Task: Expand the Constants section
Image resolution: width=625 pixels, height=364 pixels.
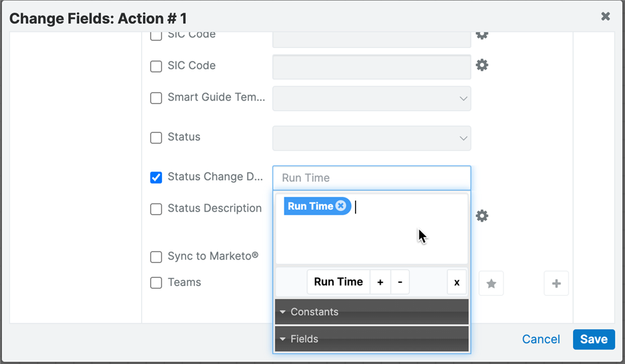Action: coord(371,312)
